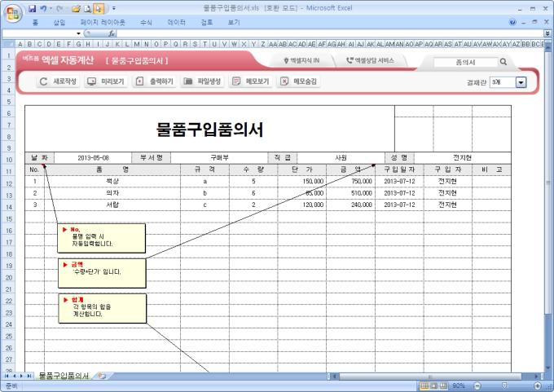Click the zoom slider thumb

[504, 385]
